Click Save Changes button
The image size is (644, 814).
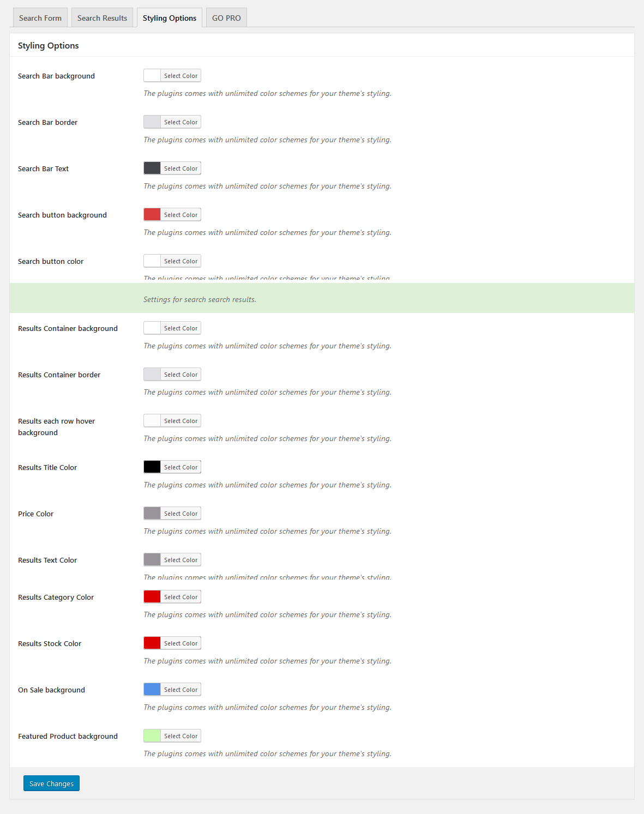pos(51,783)
